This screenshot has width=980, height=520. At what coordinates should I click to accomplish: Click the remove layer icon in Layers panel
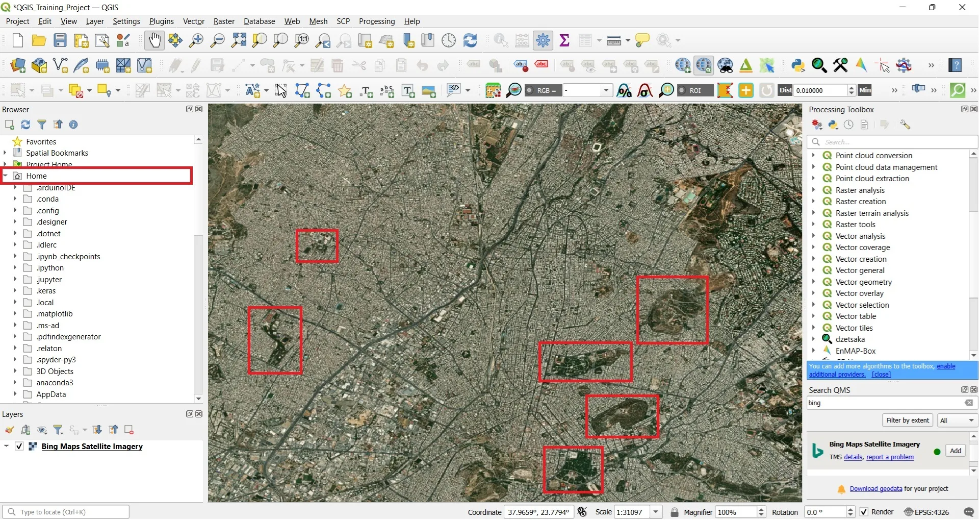[x=129, y=430]
